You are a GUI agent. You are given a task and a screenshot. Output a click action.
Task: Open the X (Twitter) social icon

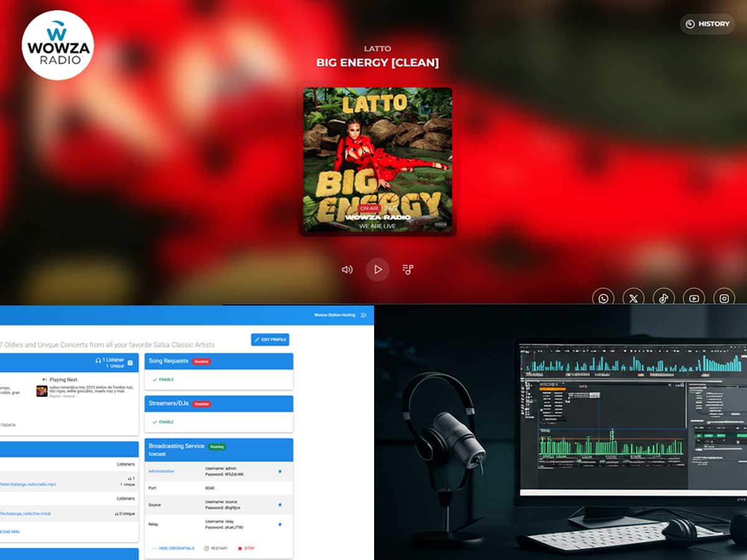tap(634, 298)
